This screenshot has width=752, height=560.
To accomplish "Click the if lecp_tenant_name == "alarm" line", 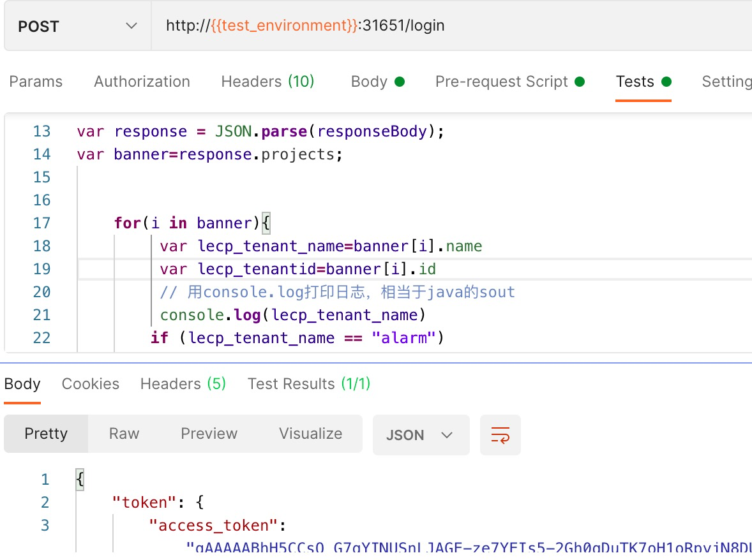I will (297, 338).
